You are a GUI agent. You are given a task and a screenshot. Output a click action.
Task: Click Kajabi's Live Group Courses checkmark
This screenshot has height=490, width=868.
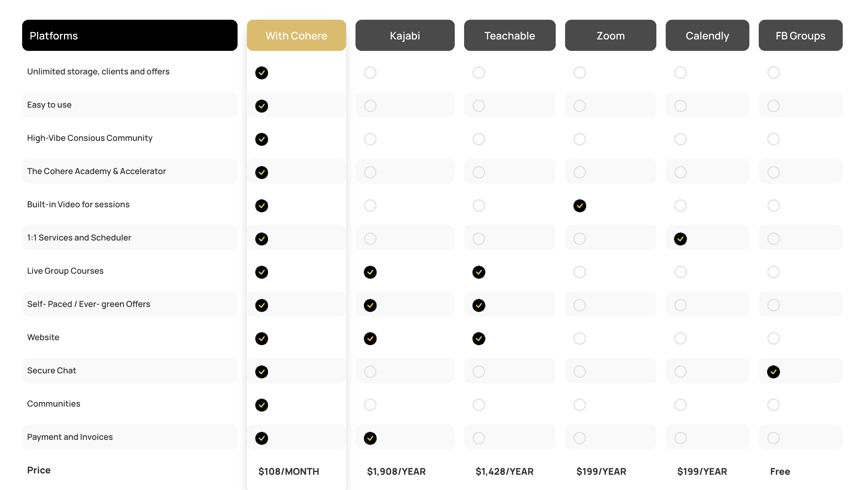[x=370, y=272]
